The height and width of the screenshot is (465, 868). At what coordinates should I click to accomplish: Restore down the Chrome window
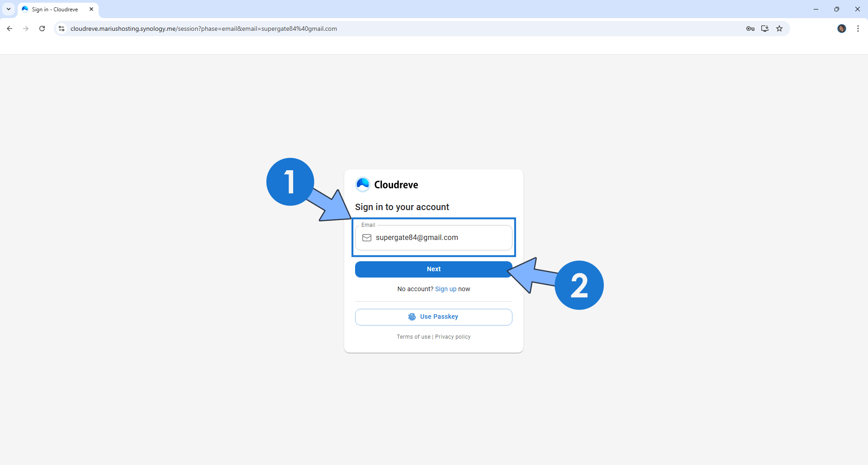click(837, 9)
